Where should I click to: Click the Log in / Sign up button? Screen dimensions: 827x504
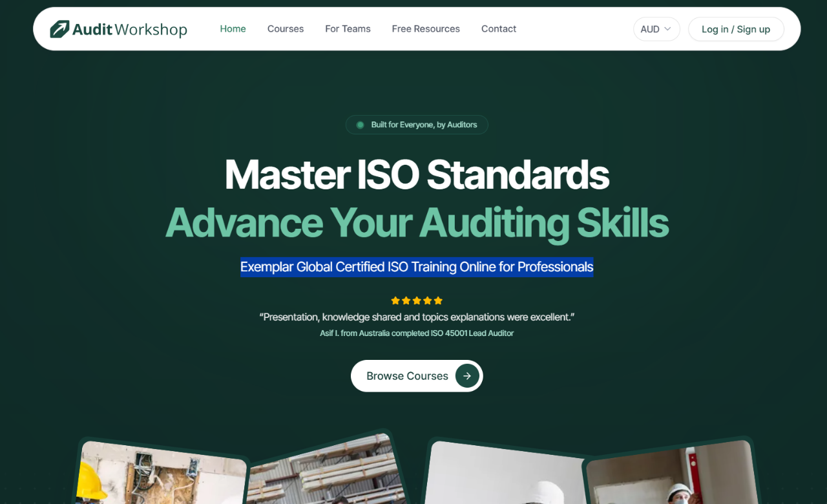pyautogui.click(x=736, y=29)
